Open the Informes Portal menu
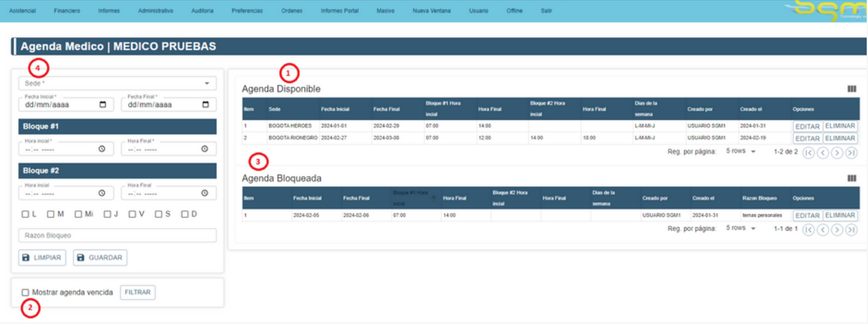Image resolution: width=868 pixels, height=324 pixels. point(340,11)
